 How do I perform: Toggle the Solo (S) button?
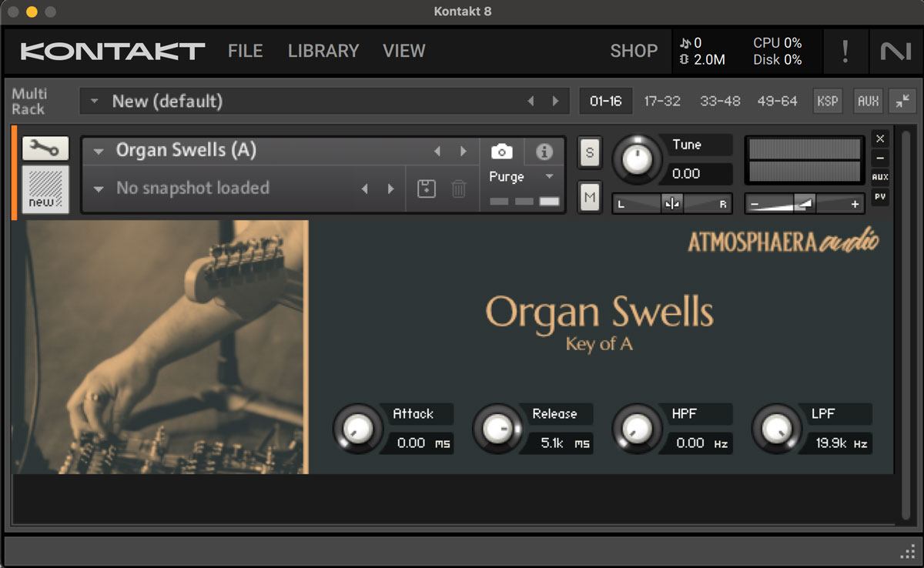click(x=590, y=152)
